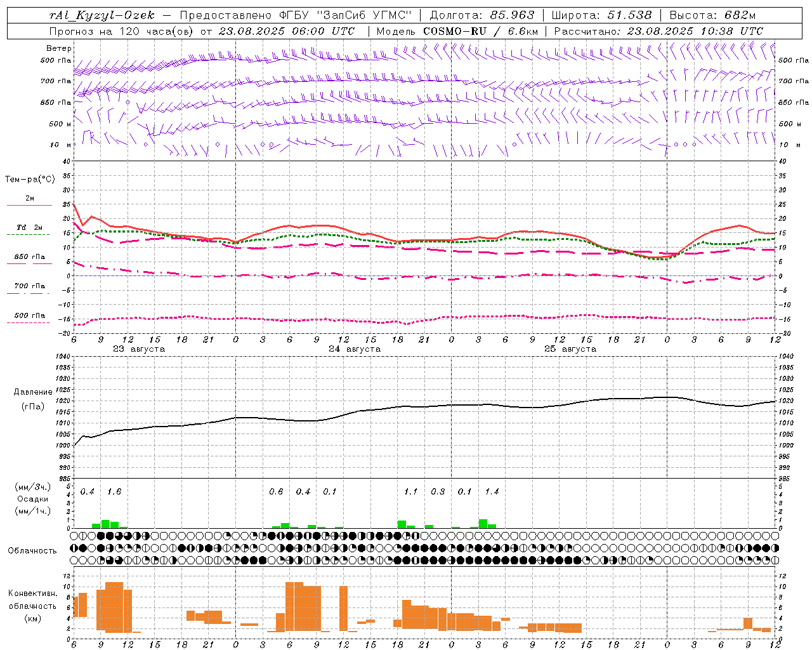This screenshot has width=812, height=650.
Task: Click the Давление pressure panel label
Action: click(33, 392)
